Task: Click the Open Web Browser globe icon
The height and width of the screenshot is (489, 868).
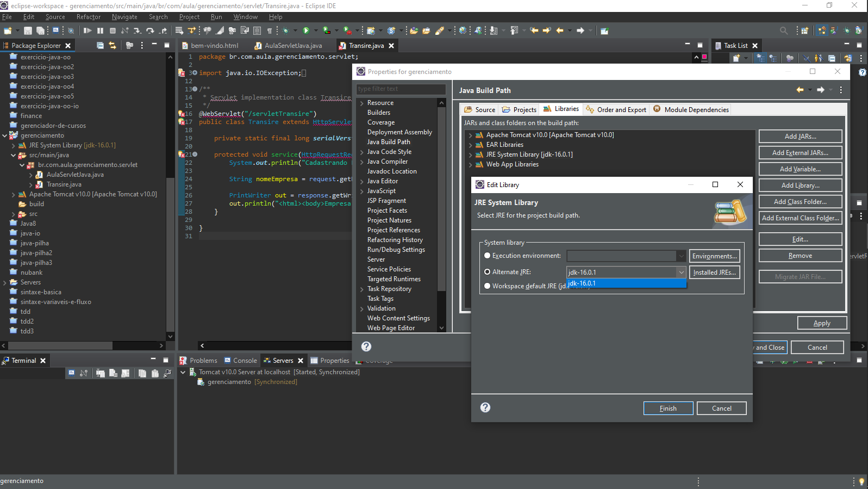Action: coord(463,31)
